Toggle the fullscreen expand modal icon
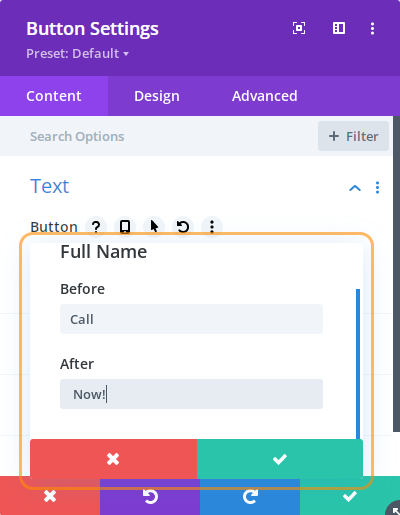The height and width of the screenshot is (515, 400). [299, 28]
